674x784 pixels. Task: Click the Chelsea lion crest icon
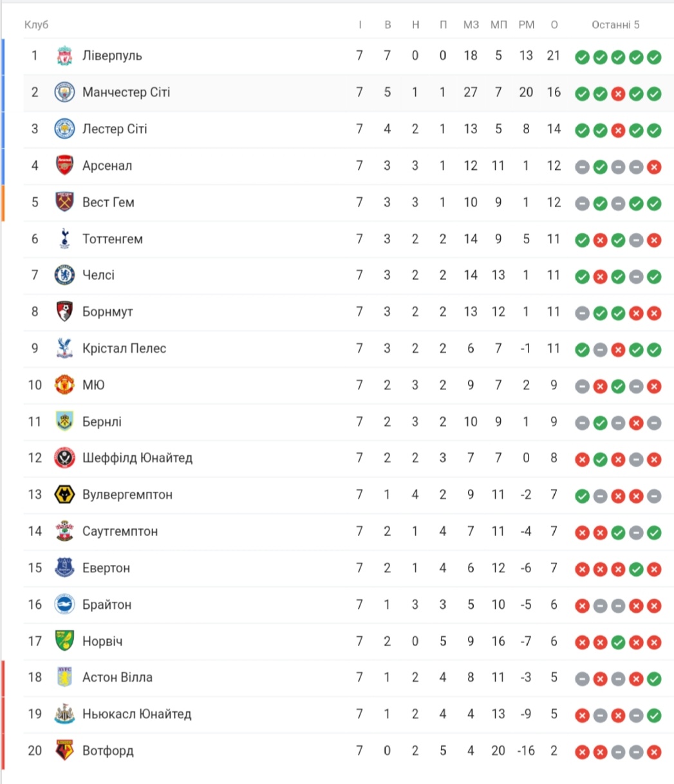(x=64, y=275)
